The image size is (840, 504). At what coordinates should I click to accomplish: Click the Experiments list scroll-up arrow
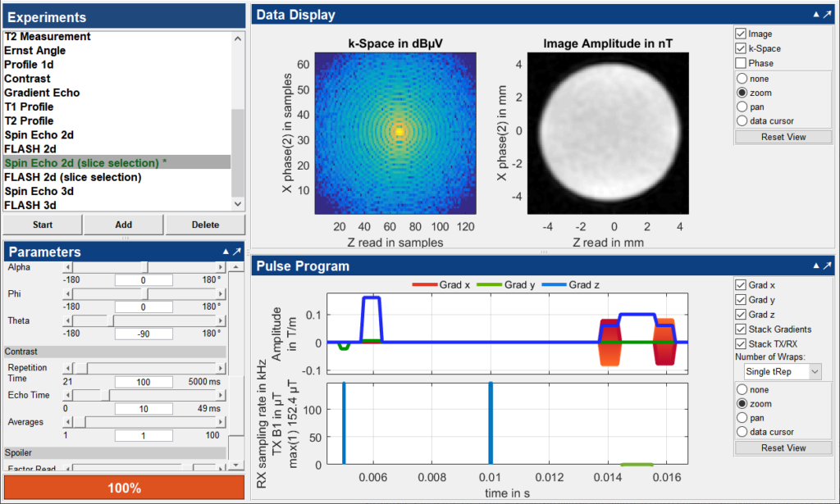238,39
